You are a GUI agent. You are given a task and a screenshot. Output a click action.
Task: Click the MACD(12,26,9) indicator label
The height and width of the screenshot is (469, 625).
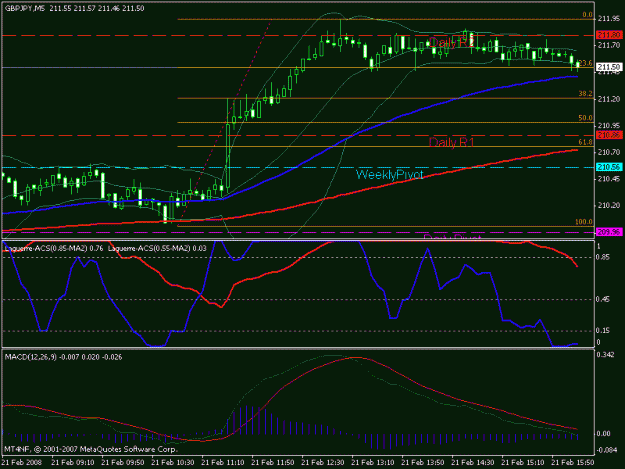(63, 357)
